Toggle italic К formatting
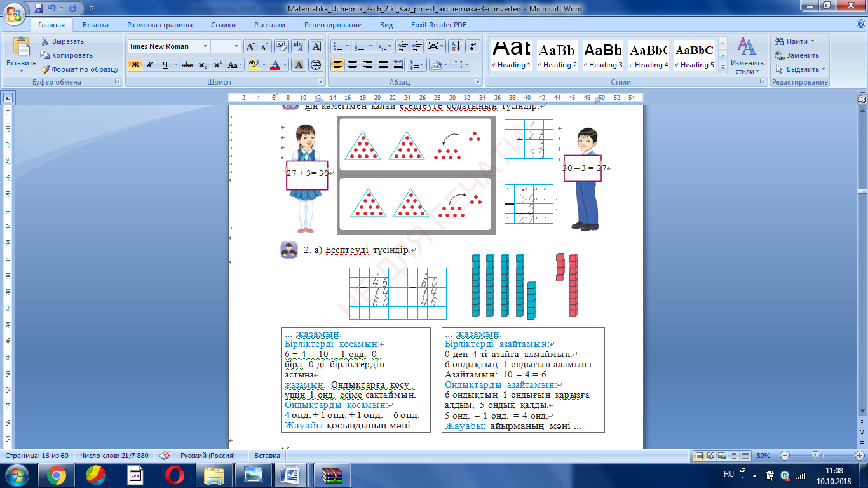Image resolution: width=868 pixels, height=488 pixels. (x=150, y=65)
